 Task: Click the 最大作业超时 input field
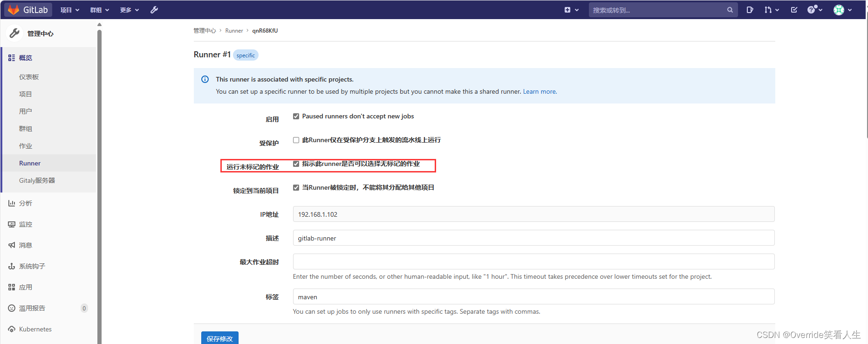[x=533, y=262]
